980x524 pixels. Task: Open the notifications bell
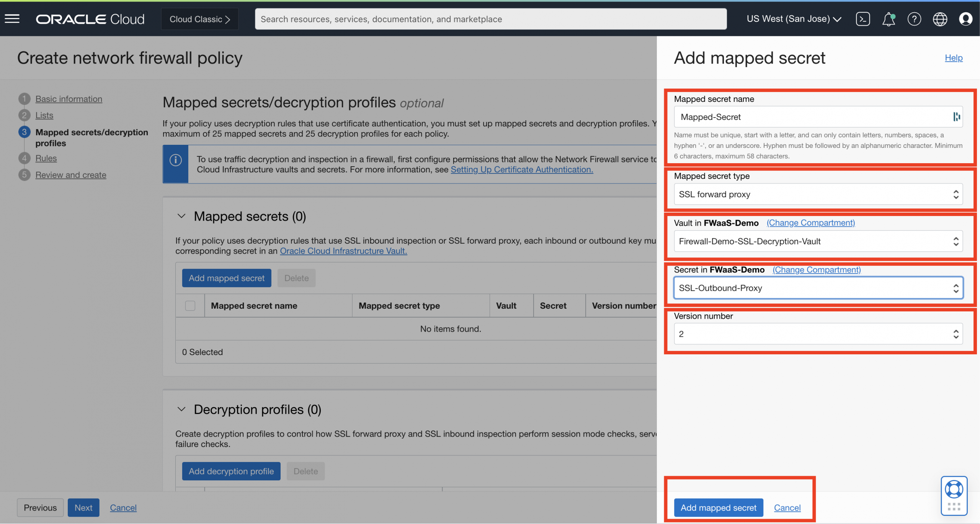tap(889, 19)
